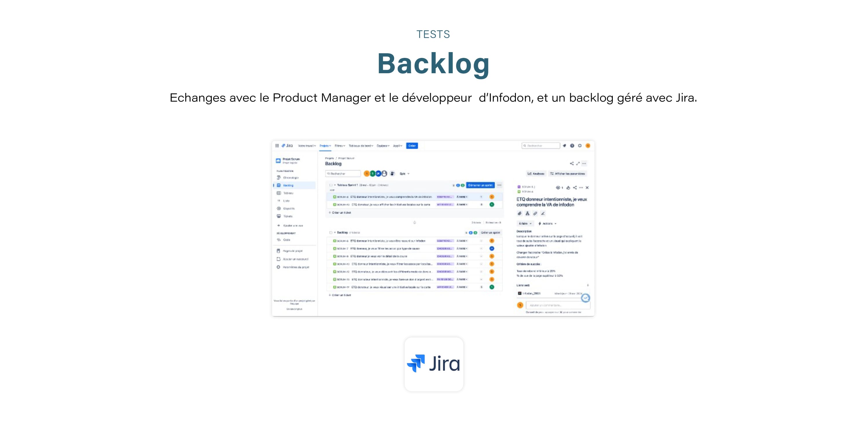Open ticket about visualising initiative locale sur la carte
The width and height of the screenshot is (868, 422).
(x=391, y=287)
